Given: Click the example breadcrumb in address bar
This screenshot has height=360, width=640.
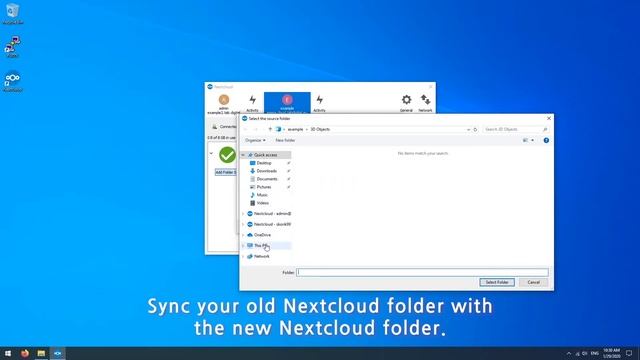Looking at the screenshot, I should pyautogui.click(x=295, y=129).
